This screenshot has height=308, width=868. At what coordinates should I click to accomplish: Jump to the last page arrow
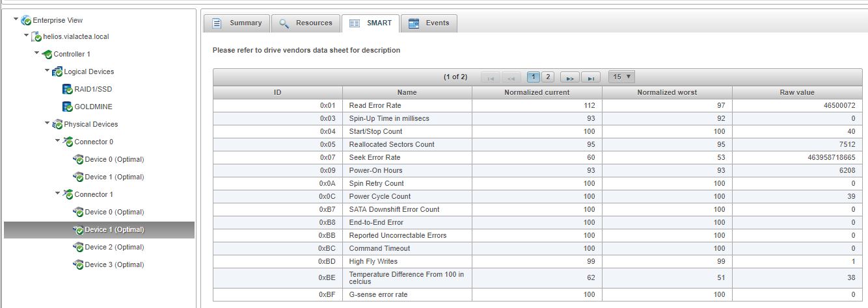pos(590,77)
